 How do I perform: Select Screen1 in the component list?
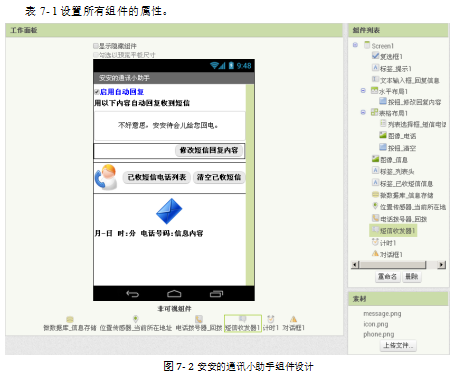tap(383, 46)
